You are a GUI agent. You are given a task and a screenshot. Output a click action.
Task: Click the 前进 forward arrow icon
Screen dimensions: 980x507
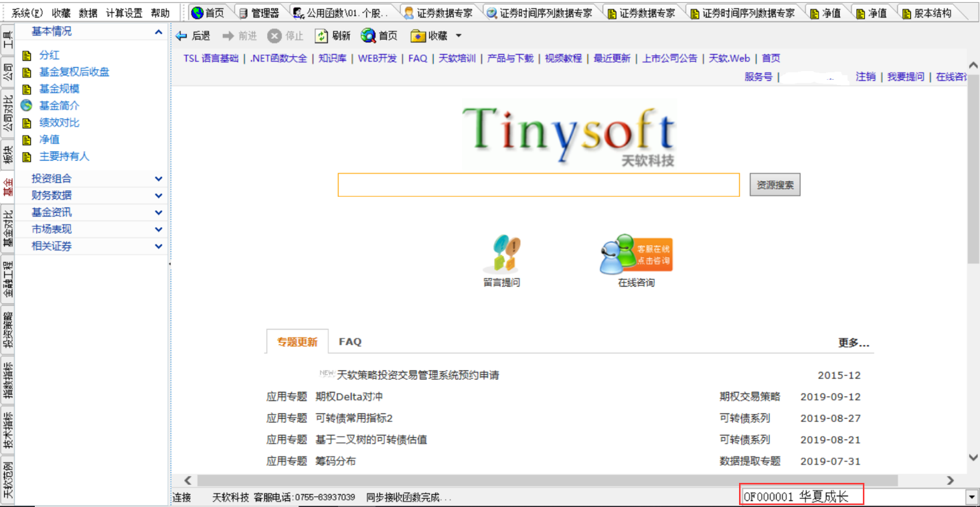(228, 36)
